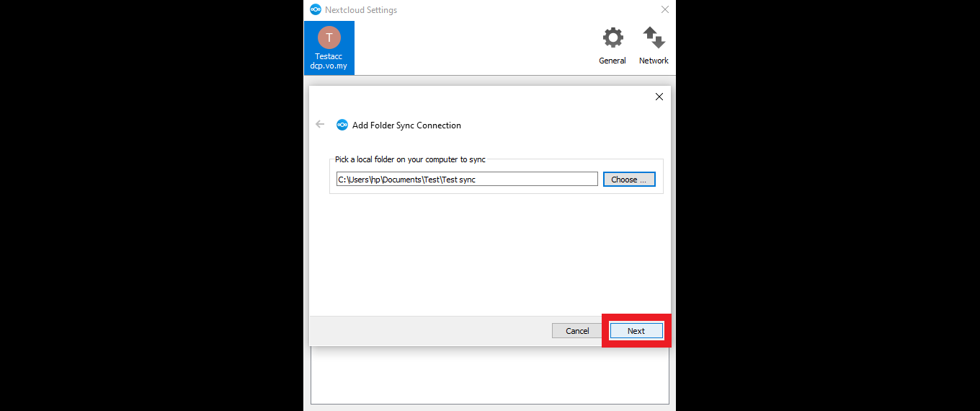Image resolution: width=980 pixels, height=411 pixels.
Task: Click the Nextcloud logo in the title bar
Action: 315,9
